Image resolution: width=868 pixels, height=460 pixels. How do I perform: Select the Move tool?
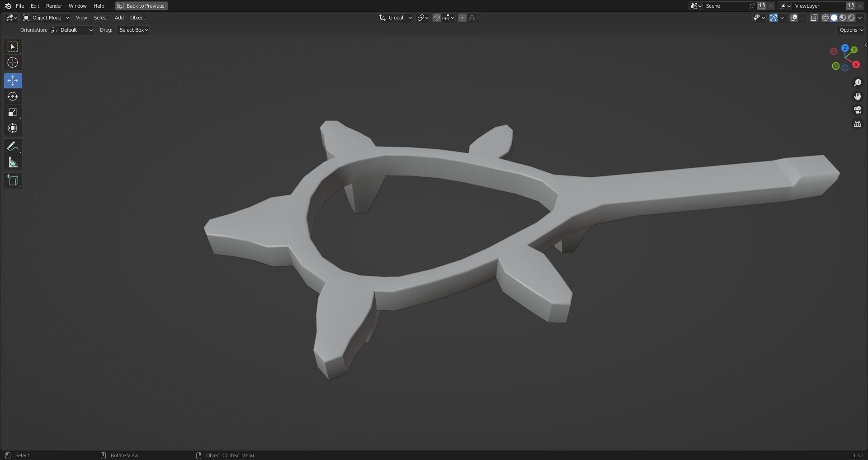13,81
